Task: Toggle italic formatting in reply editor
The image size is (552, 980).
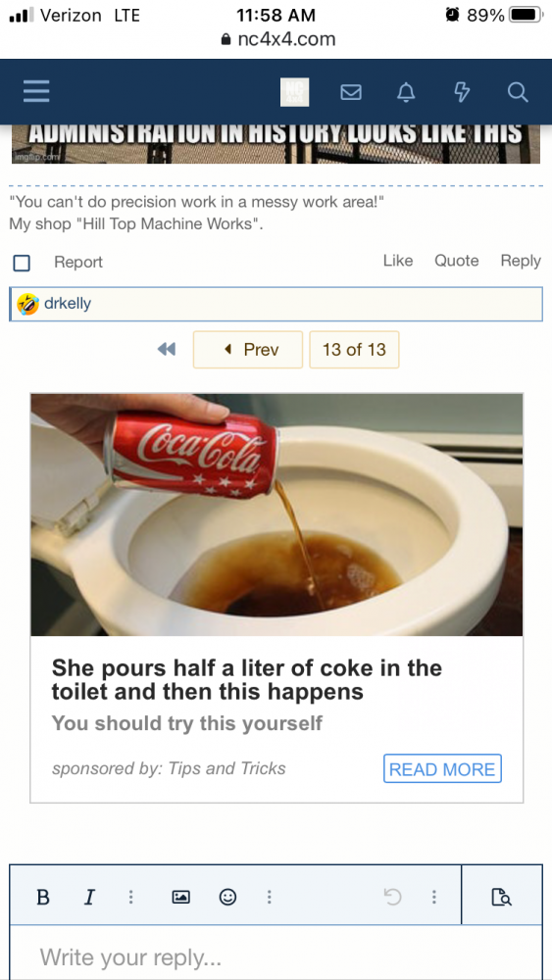Action: [x=89, y=897]
